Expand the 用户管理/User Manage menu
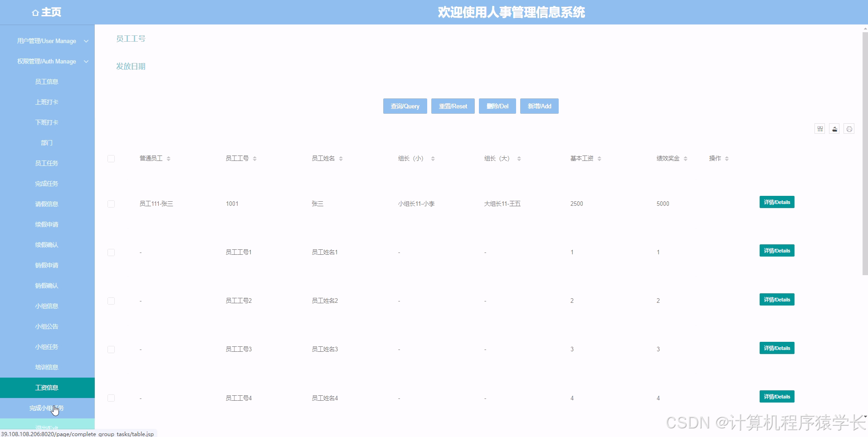 pyautogui.click(x=47, y=41)
